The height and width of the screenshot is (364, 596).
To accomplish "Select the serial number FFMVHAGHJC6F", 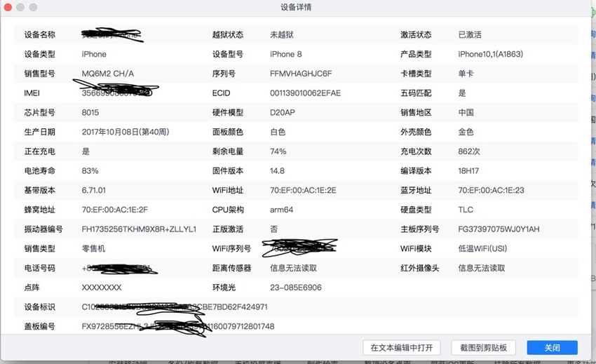I will coord(301,74).
